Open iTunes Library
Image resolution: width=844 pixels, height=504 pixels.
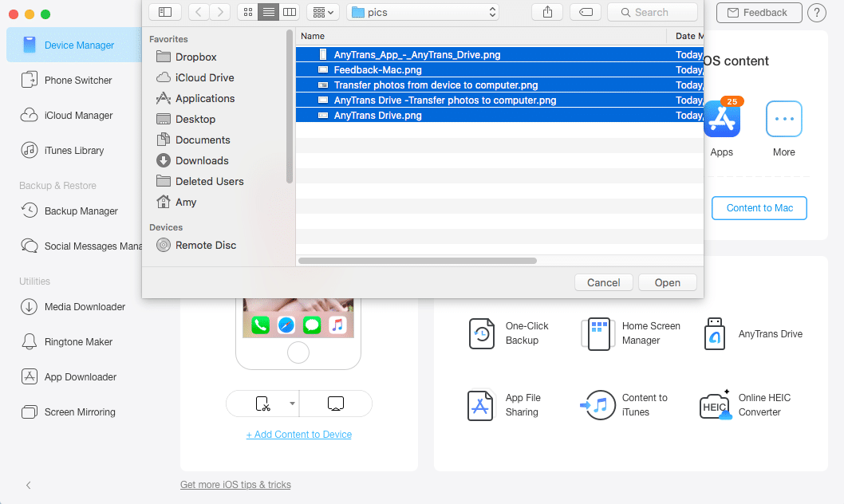[x=62, y=151]
